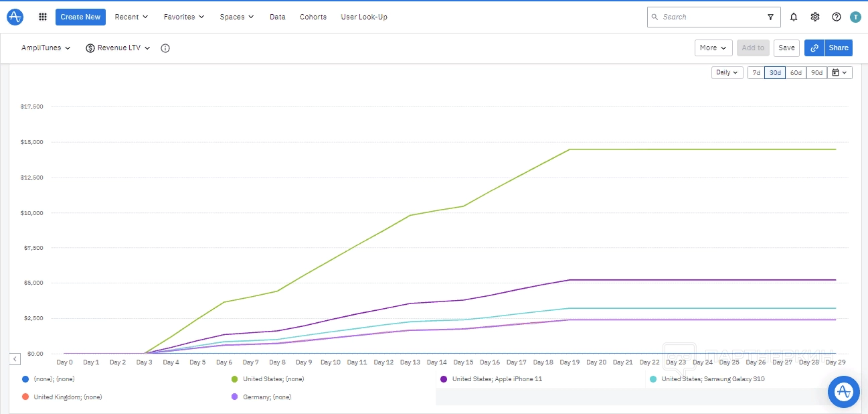Image resolution: width=868 pixels, height=414 pixels.
Task: Open the More options dropdown
Action: pos(713,48)
